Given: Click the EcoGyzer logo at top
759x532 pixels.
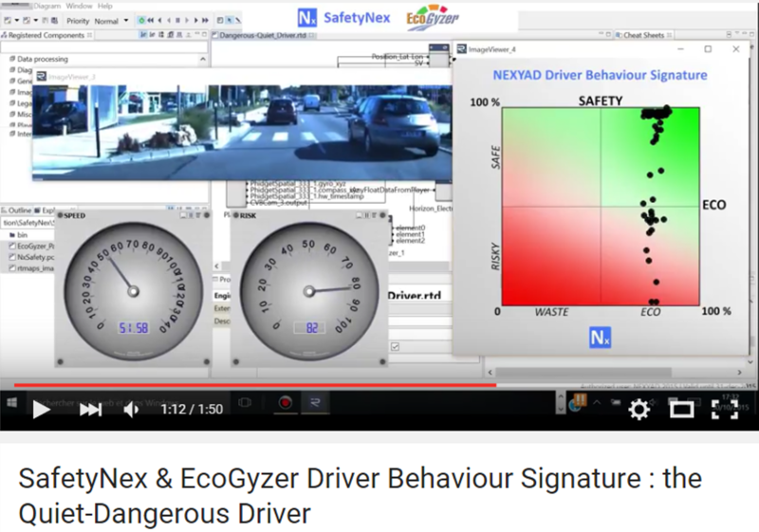Looking at the screenshot, I should pos(433,18).
